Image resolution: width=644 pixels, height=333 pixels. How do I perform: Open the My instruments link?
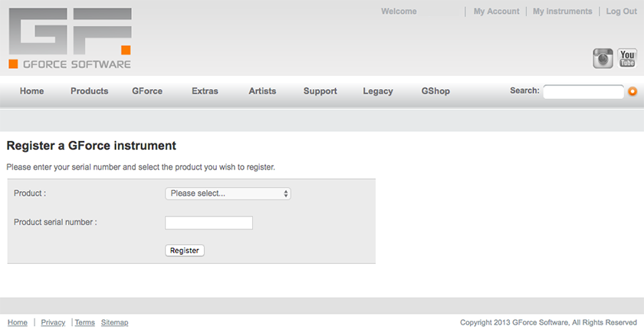[562, 12]
